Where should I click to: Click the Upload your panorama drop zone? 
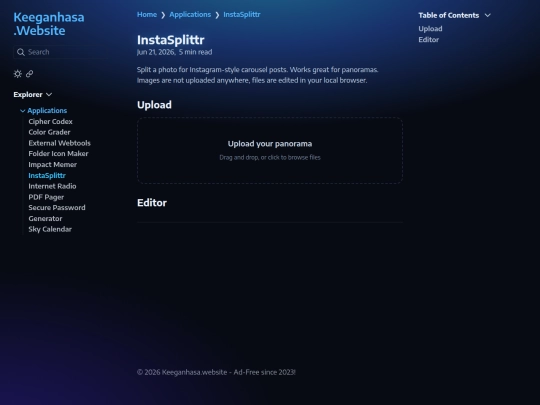270,150
